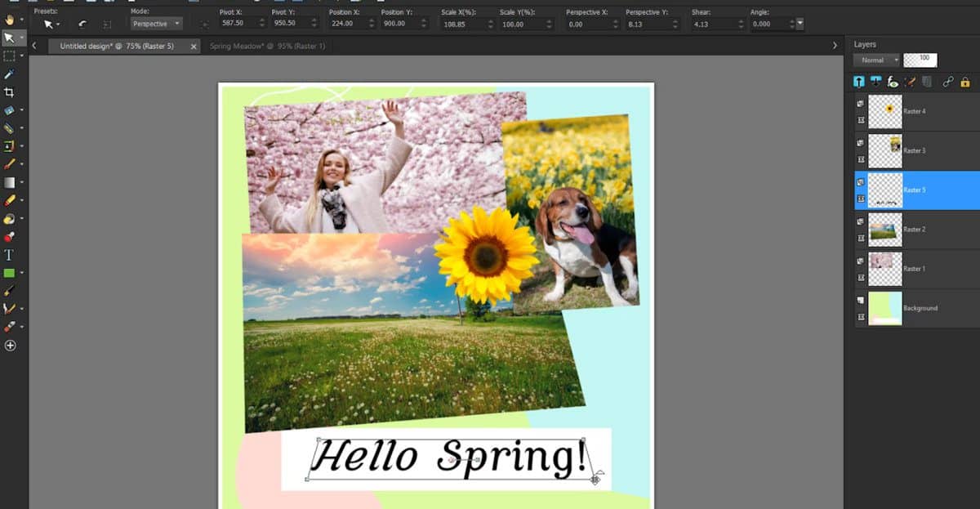The image size is (980, 509).
Task: Click the panel expand arrow near Layers
Action: (x=834, y=47)
